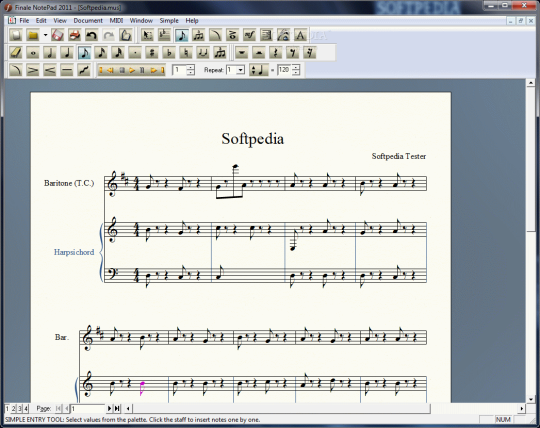Undo the last action
Viewport: 540px width, 428px height.
(92, 35)
